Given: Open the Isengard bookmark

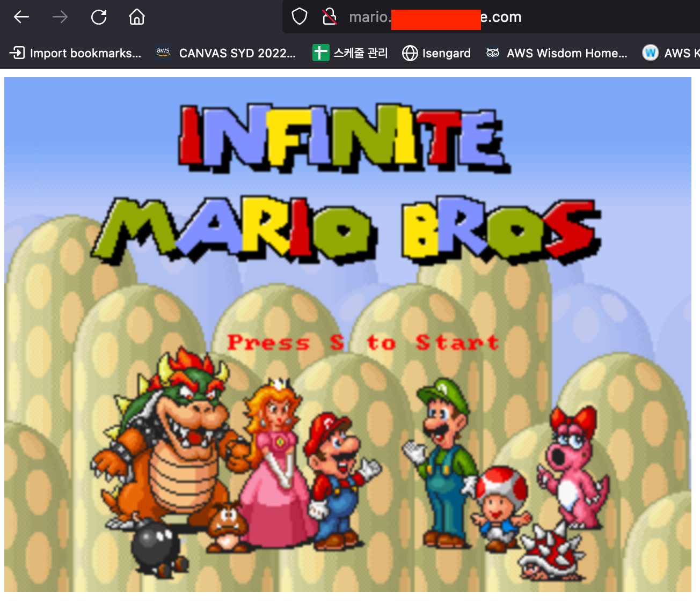Looking at the screenshot, I should pyautogui.click(x=436, y=53).
